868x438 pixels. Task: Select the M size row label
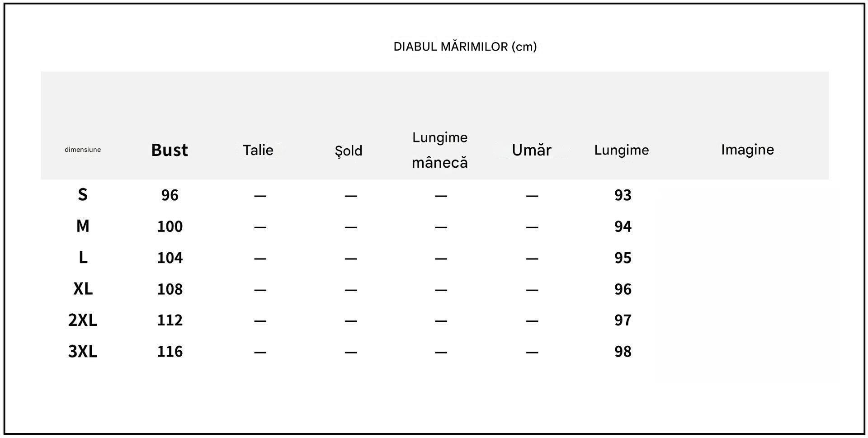tap(83, 226)
